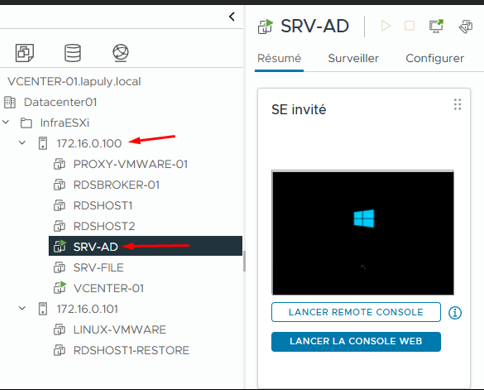Click the powered-on VM icon beside SRV-AD row

pos(60,246)
